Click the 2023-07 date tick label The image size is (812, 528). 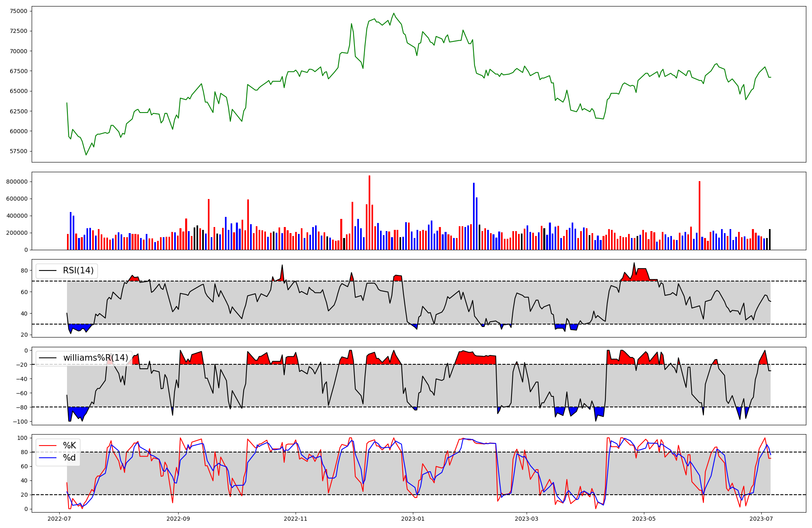(761, 519)
